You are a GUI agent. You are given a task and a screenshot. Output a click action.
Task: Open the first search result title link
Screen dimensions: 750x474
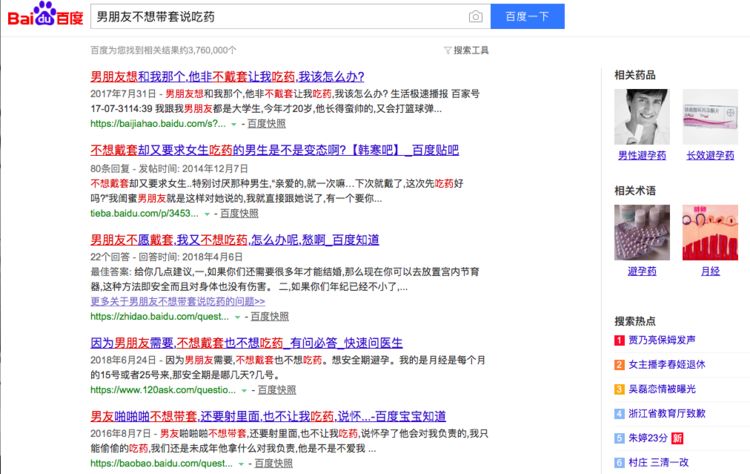click(227, 76)
